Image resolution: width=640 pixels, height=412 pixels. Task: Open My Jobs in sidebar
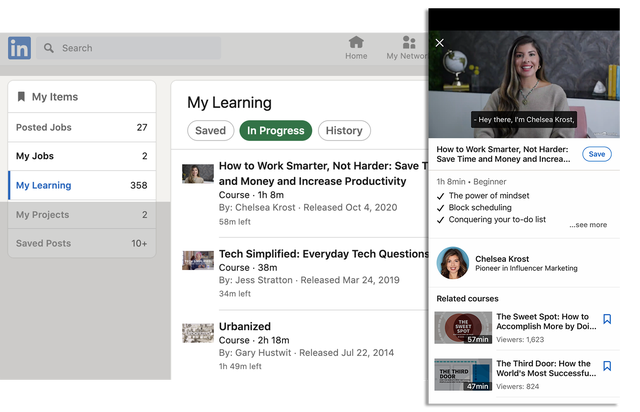[82, 156]
